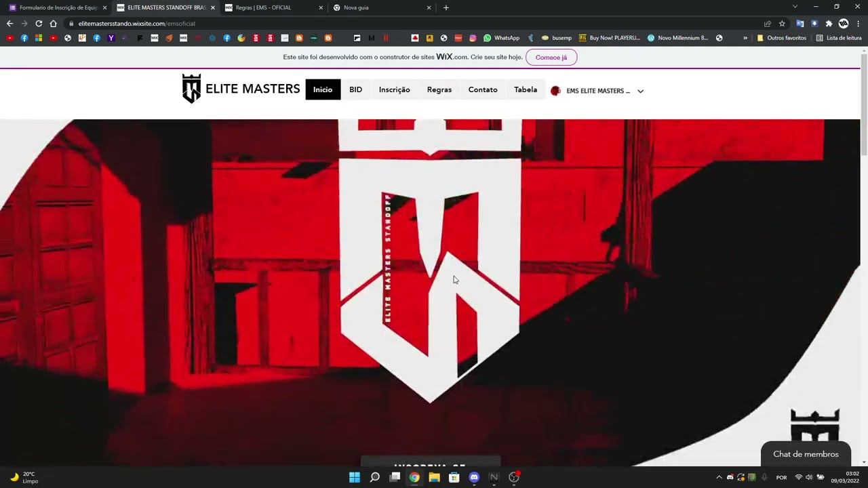Open the Outros favoritos folder

pyautogui.click(x=781, y=38)
